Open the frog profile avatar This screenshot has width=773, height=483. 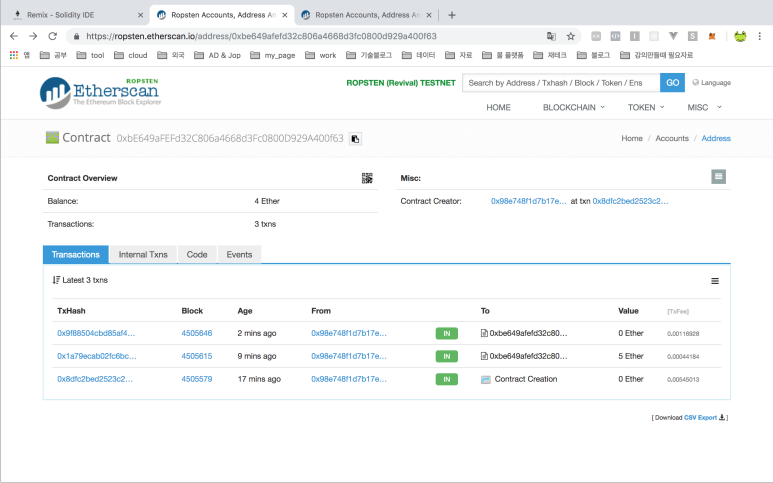click(x=740, y=36)
